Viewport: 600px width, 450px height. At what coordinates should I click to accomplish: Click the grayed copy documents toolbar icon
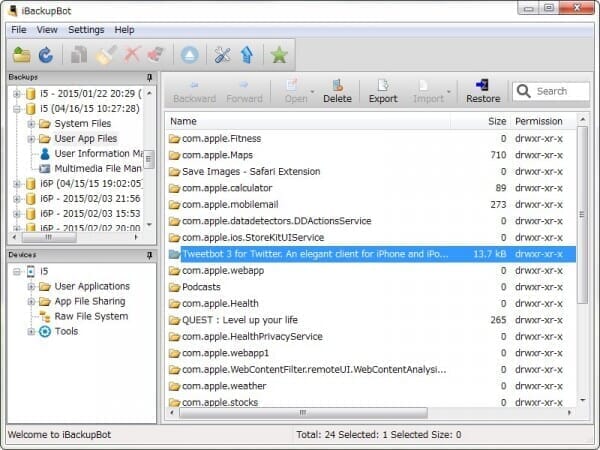[x=79, y=55]
